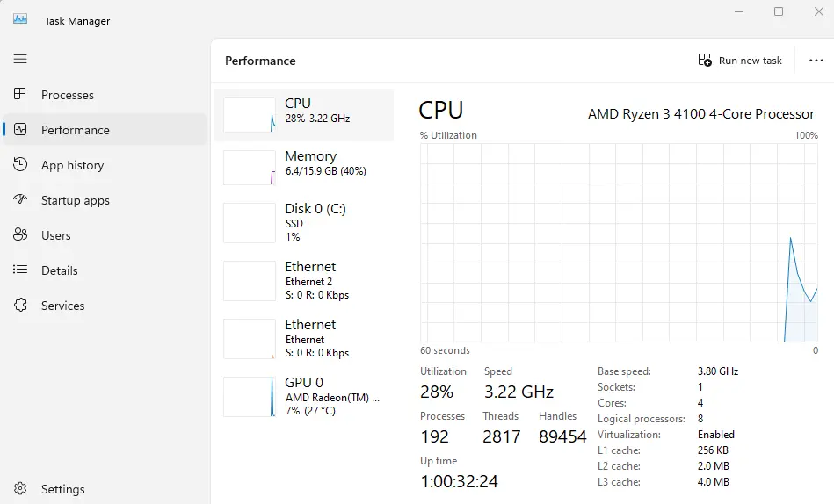Click the Startup apps gauge icon
834x504 pixels.
(20, 199)
